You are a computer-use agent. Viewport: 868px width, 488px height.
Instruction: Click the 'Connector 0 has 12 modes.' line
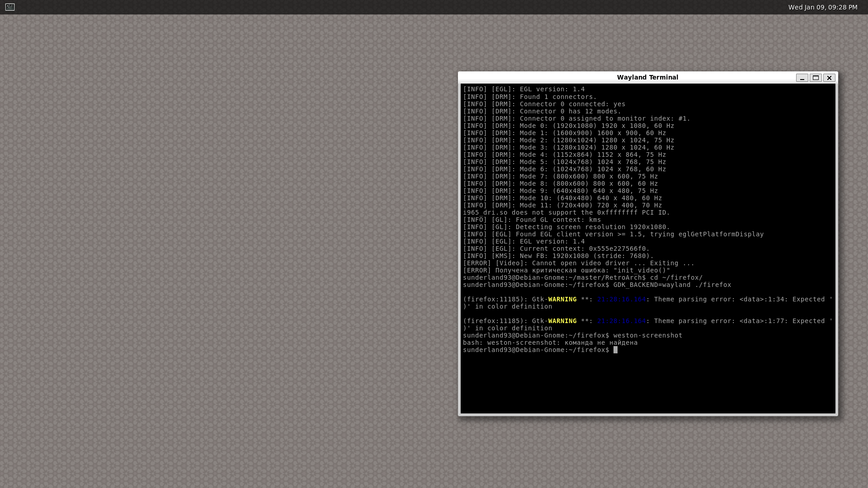coord(542,111)
